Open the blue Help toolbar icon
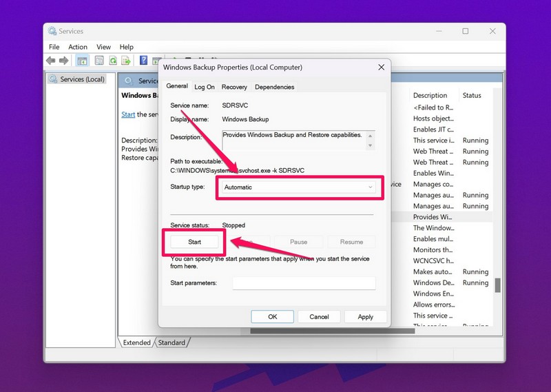The width and height of the screenshot is (551, 392). tap(144, 61)
